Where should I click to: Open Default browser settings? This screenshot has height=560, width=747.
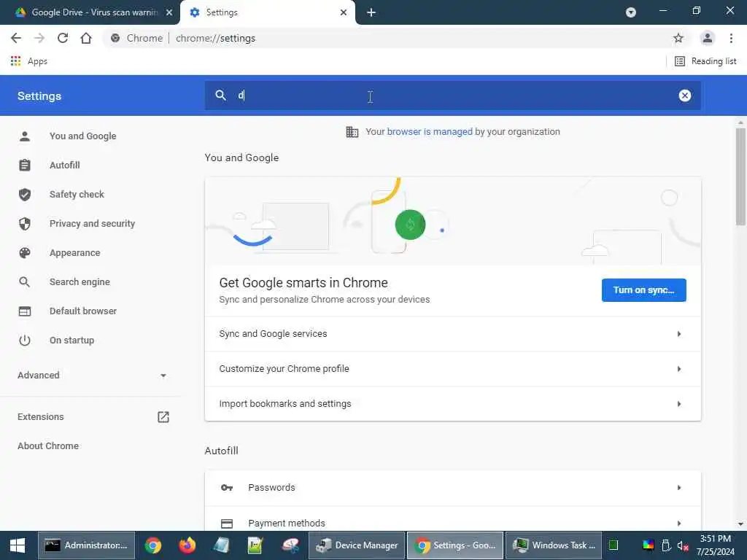click(83, 311)
